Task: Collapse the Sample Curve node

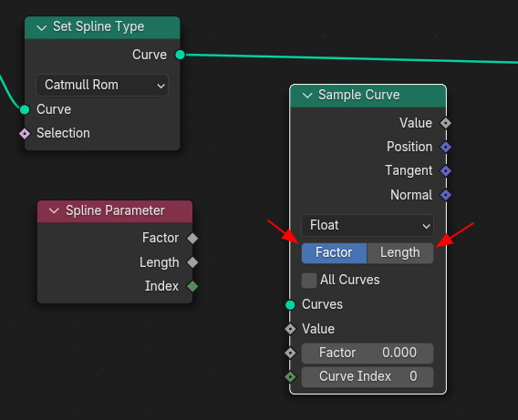Action: [307, 96]
